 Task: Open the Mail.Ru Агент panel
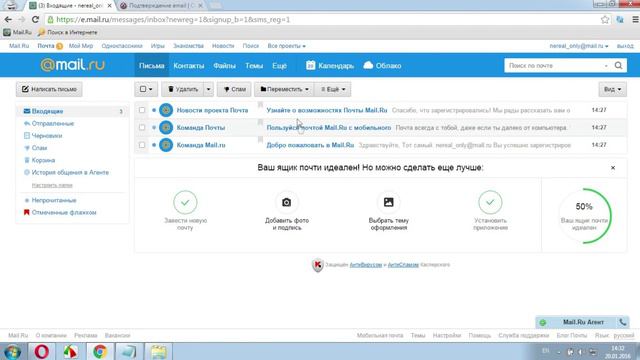[x=582, y=322]
